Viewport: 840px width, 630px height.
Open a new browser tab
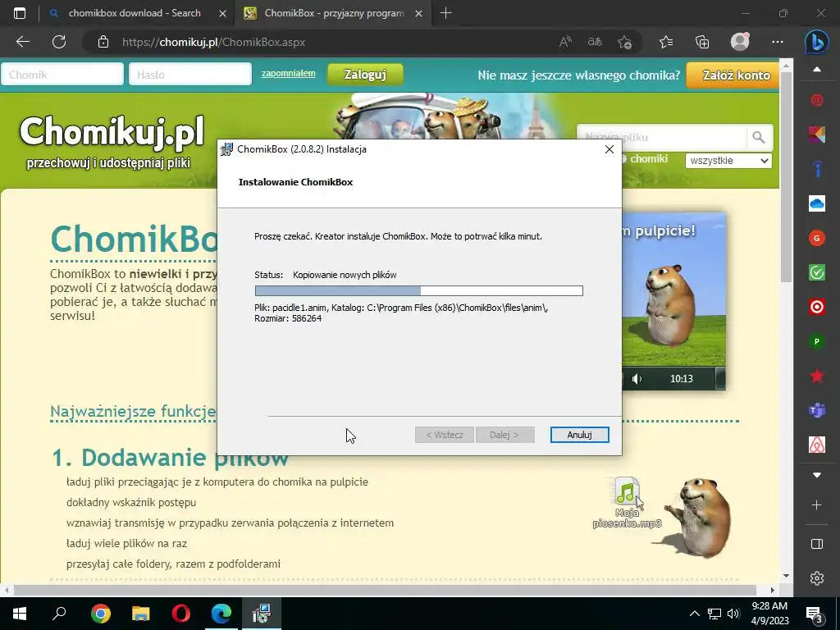(445, 13)
